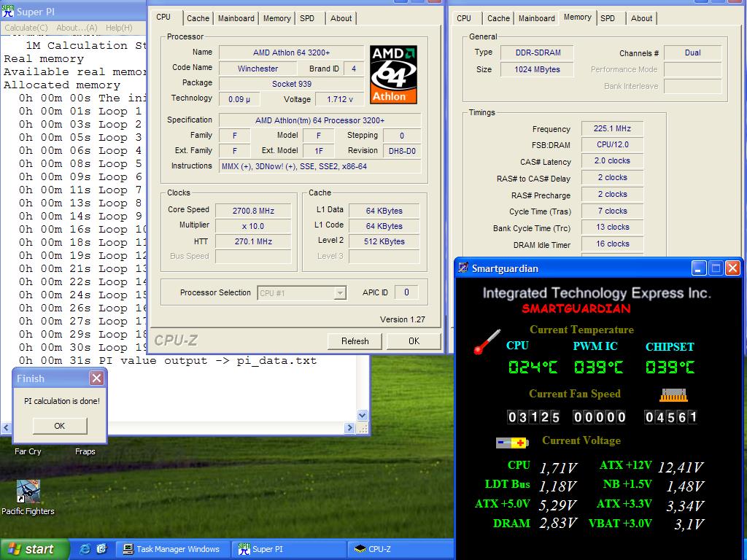Click the ATX +12V reading '12,41V'
Viewport: 747px width, 560px height.
681,467
